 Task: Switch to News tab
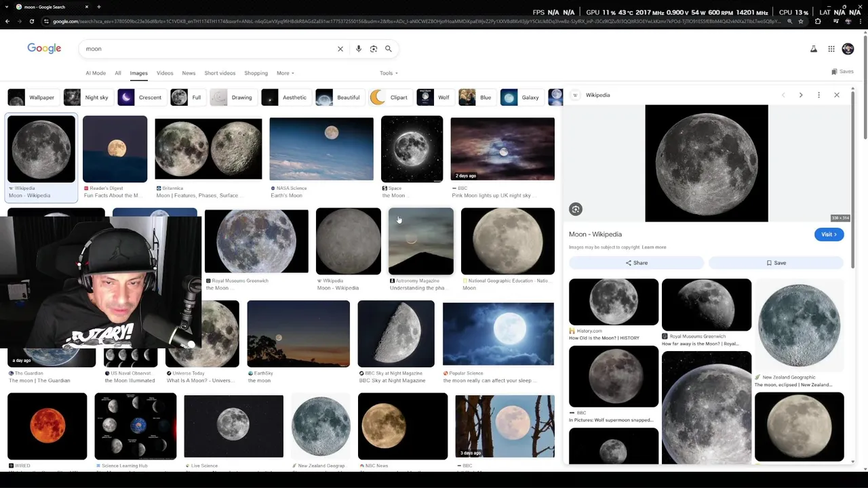pos(189,73)
